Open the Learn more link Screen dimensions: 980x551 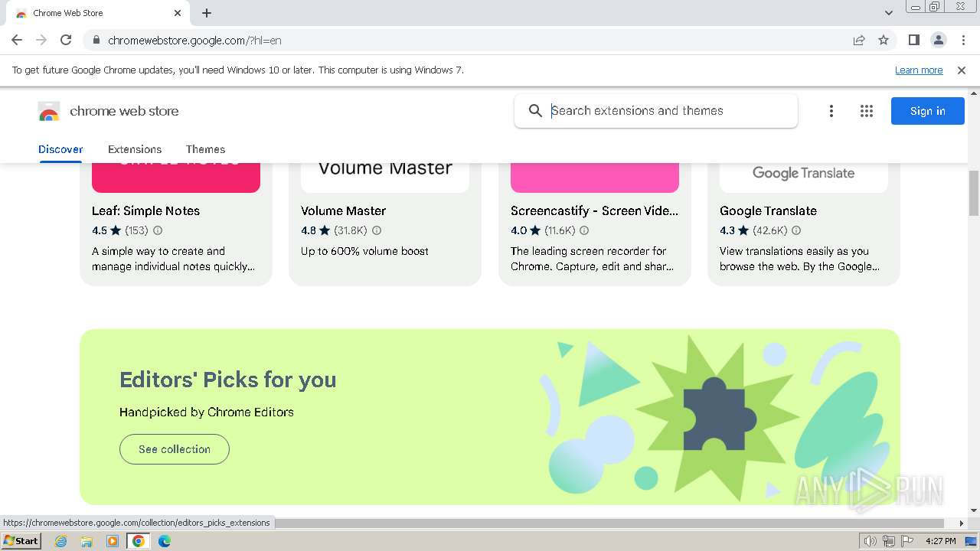[x=919, y=70]
